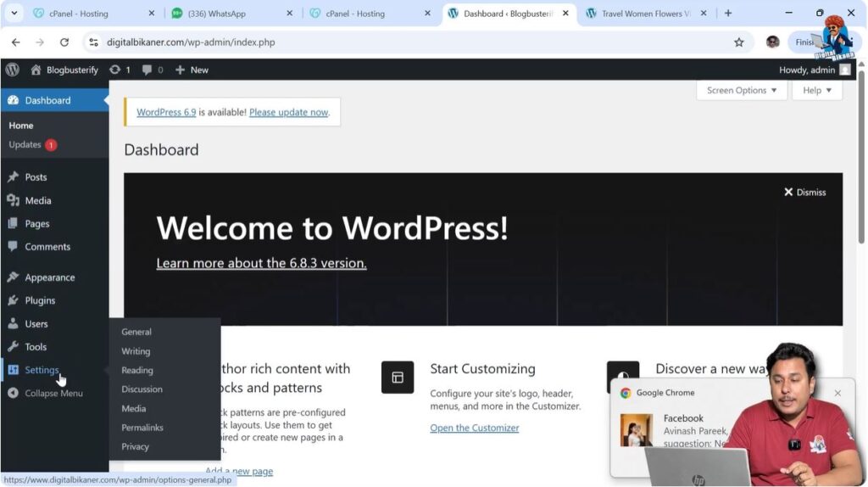This screenshot has height=487, width=868.
Task: Click the Please update now link
Action: click(x=288, y=112)
